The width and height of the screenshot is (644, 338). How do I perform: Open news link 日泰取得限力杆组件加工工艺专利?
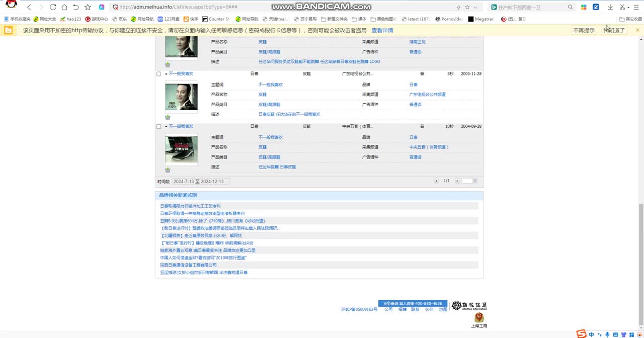click(190, 206)
